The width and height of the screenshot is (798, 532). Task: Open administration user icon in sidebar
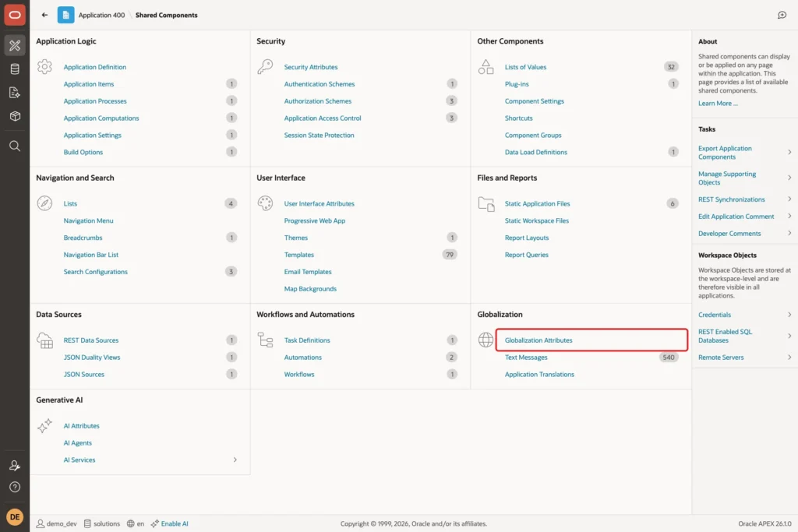(15, 465)
